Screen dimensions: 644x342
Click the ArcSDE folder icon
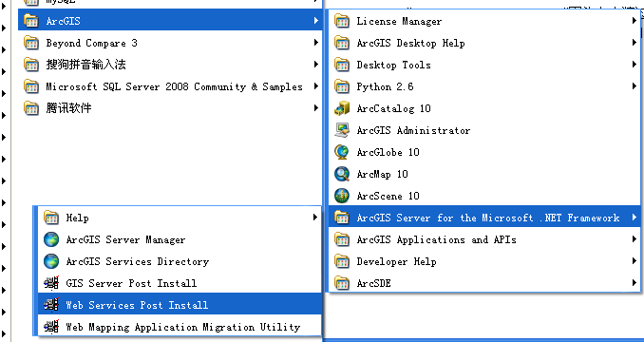click(x=342, y=283)
